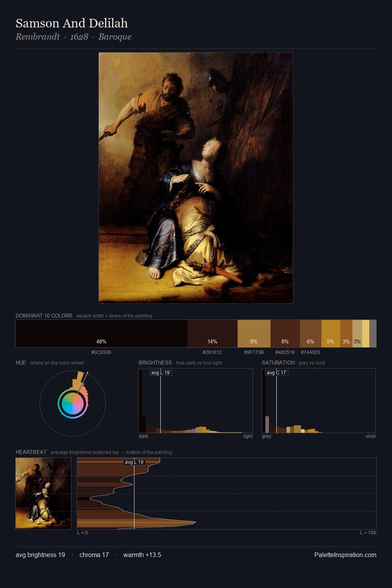This screenshot has width=392, height=588.
Task: Click the 3% burnt orange swatch
Action: 346,334
